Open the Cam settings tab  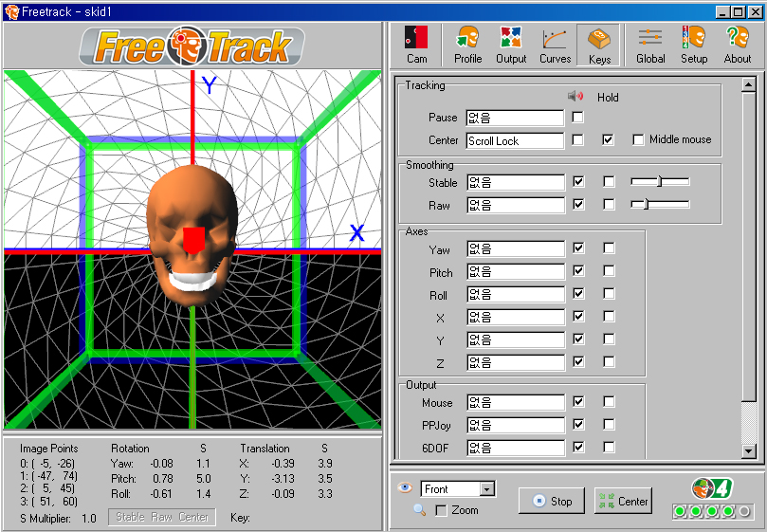[416, 45]
